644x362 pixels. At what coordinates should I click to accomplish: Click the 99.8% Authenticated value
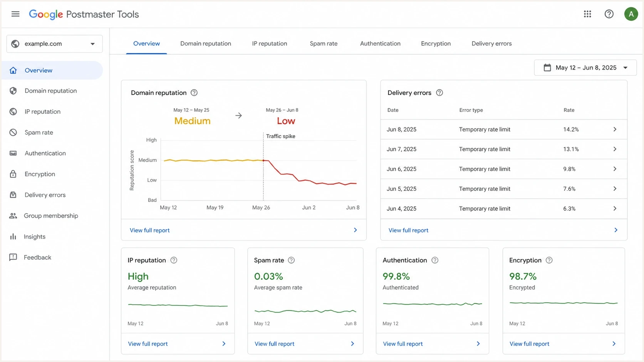tap(396, 276)
